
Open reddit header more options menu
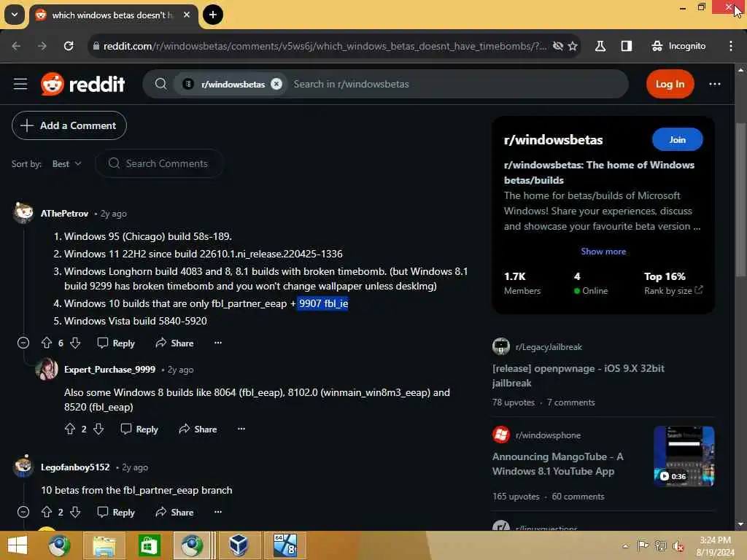coord(715,85)
